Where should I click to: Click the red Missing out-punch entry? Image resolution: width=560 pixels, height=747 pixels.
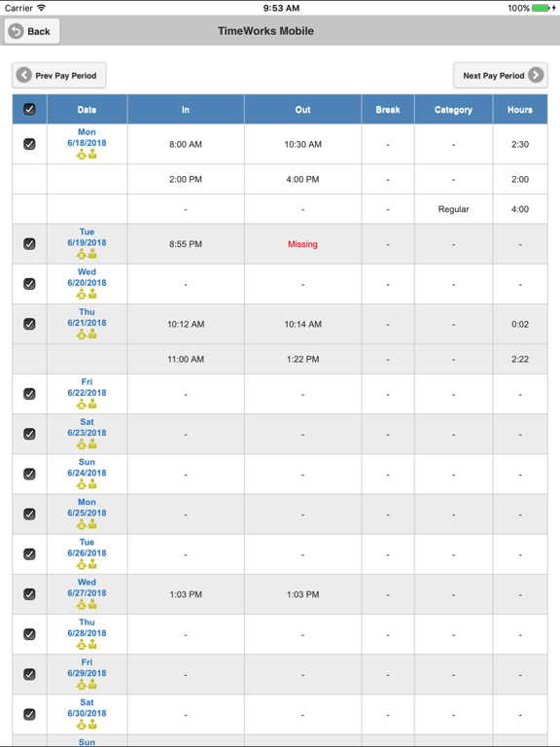[x=302, y=244]
